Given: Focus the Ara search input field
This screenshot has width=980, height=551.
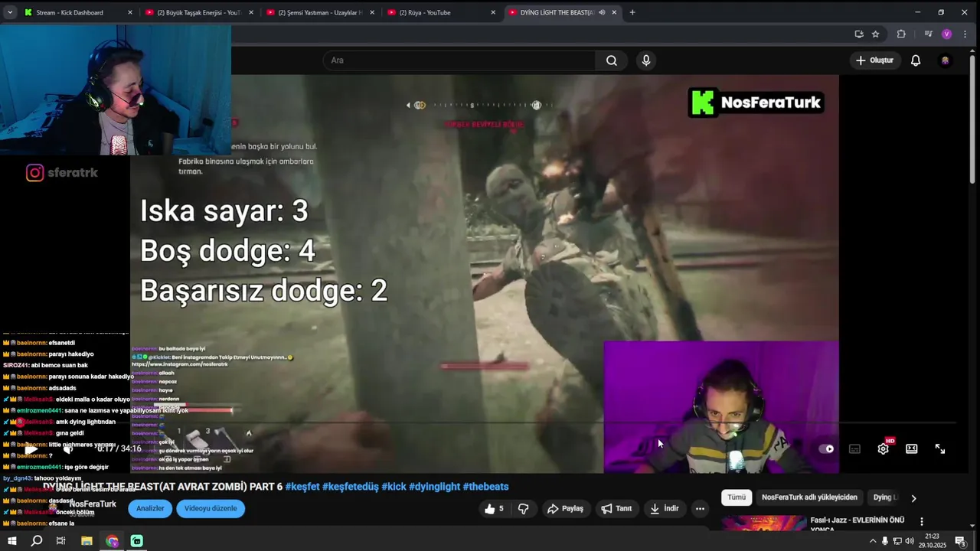Looking at the screenshot, I should point(459,60).
